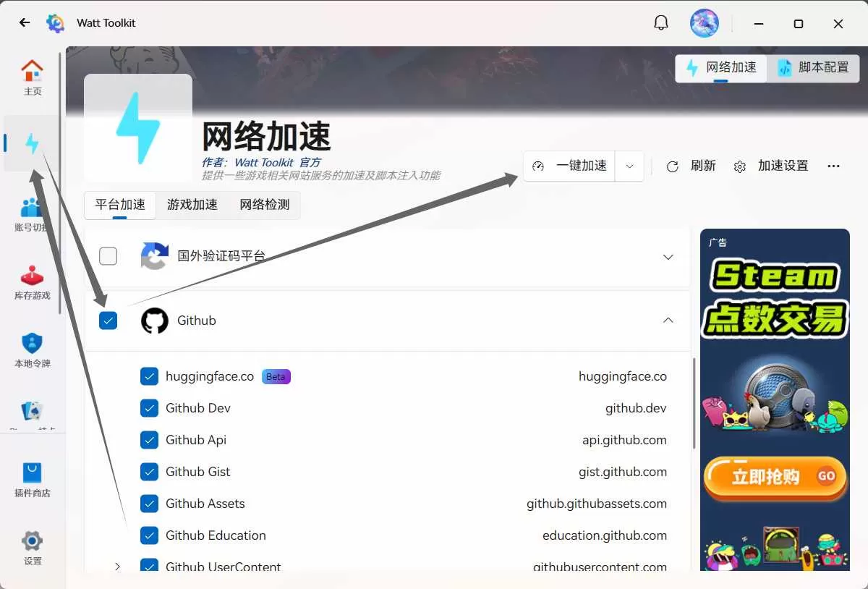Click the refresh (刷新) icon

pos(673,166)
